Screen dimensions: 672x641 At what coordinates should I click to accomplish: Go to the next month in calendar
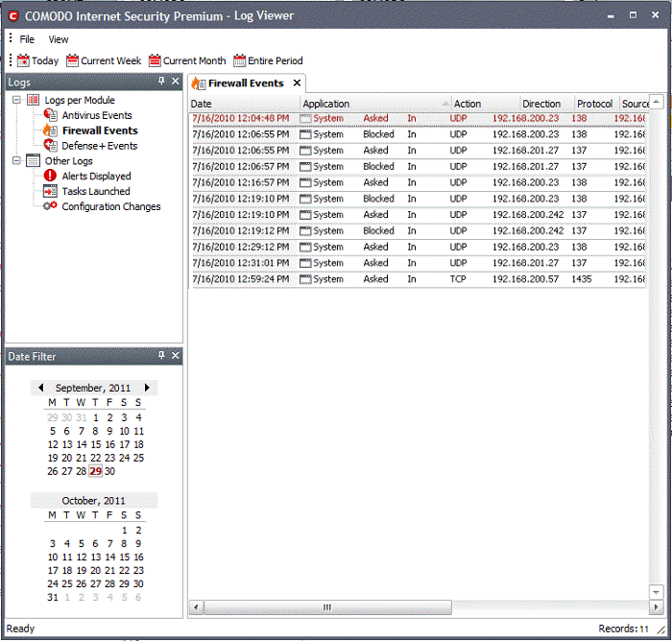click(147, 388)
